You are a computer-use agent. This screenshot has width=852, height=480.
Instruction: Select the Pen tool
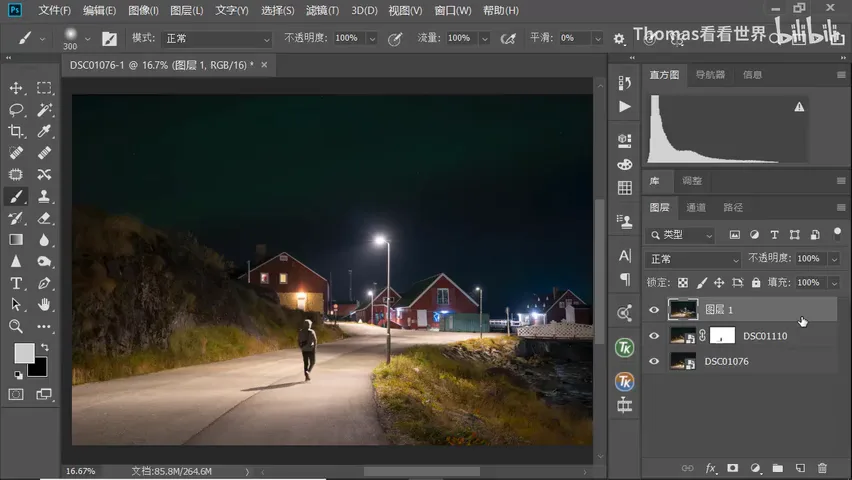pyautogui.click(x=44, y=283)
